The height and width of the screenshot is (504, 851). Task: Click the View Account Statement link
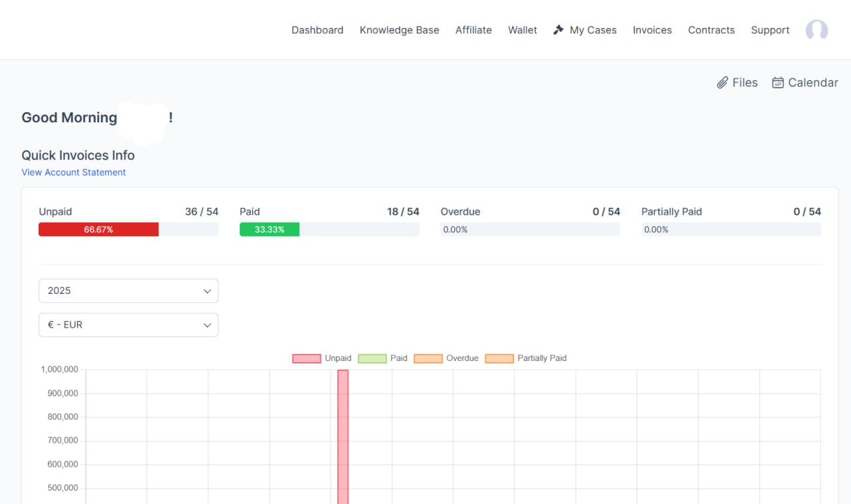(74, 172)
